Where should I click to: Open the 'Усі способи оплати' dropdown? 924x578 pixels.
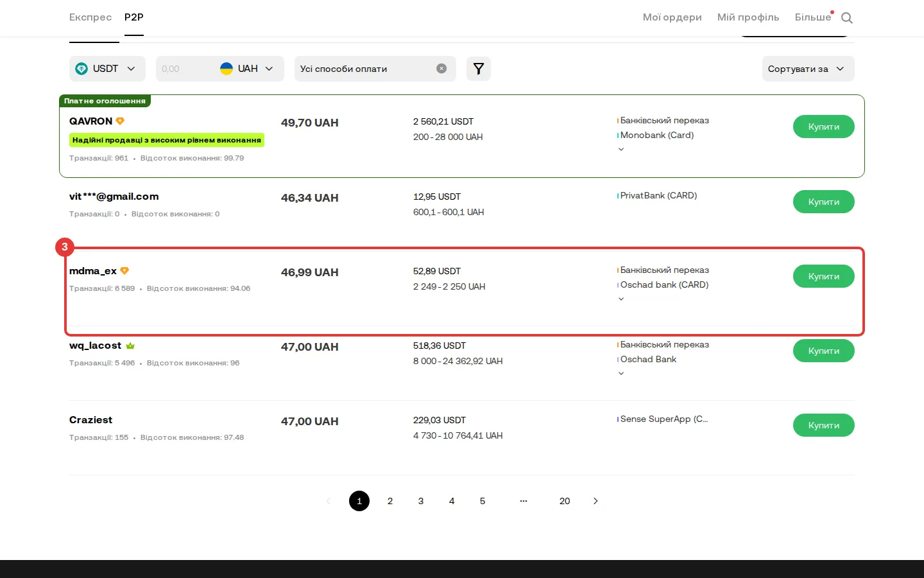point(375,69)
